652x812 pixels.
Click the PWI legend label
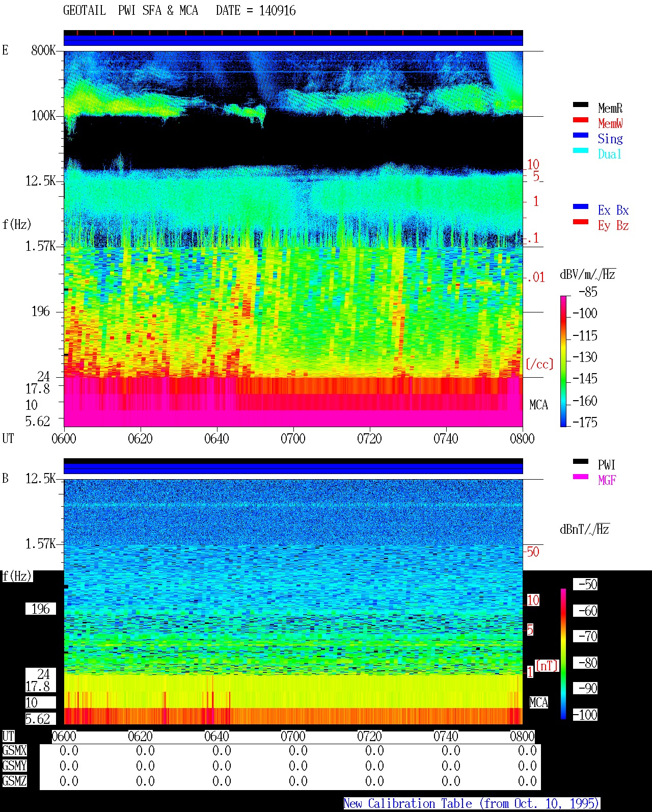[x=607, y=465]
